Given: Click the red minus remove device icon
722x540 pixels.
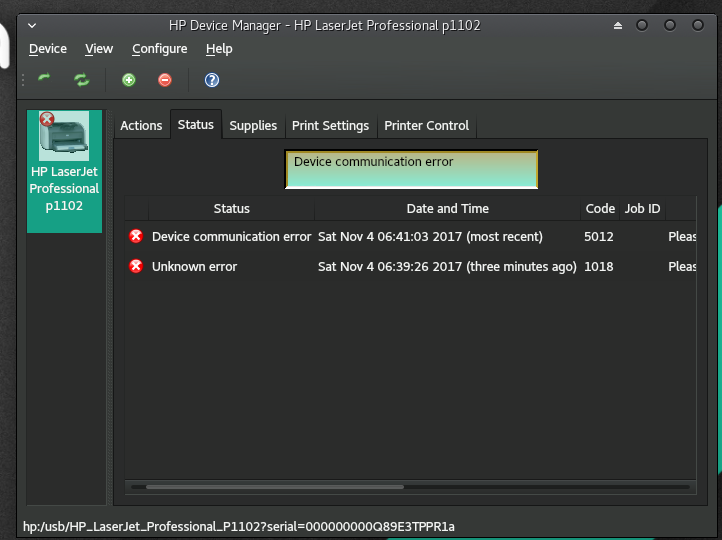Looking at the screenshot, I should point(165,80).
